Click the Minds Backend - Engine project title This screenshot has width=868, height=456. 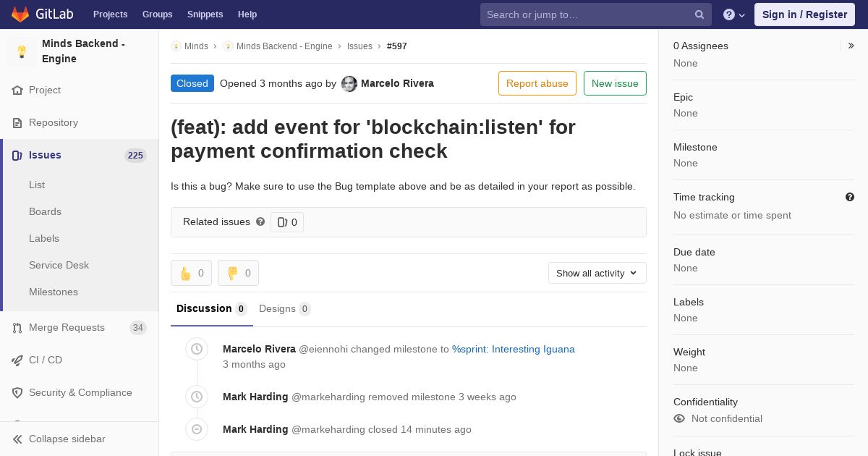[x=83, y=51]
